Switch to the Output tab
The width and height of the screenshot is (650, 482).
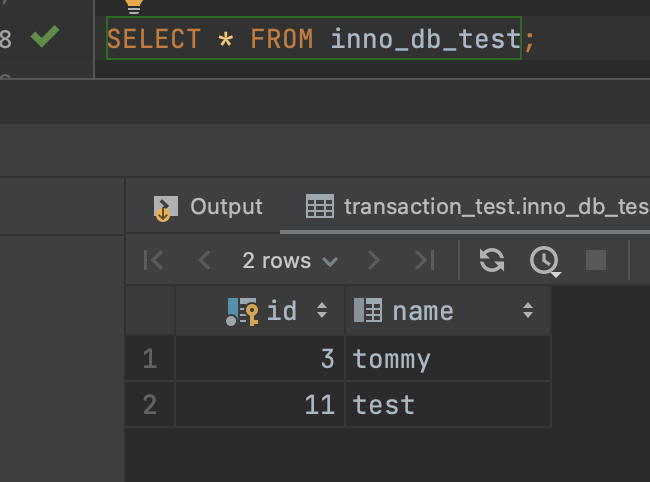point(209,207)
